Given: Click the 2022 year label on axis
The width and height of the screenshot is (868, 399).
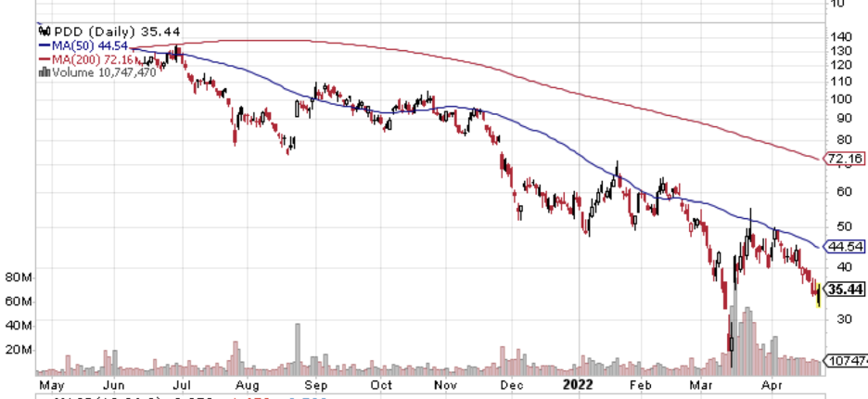Looking at the screenshot, I should 579,384.
